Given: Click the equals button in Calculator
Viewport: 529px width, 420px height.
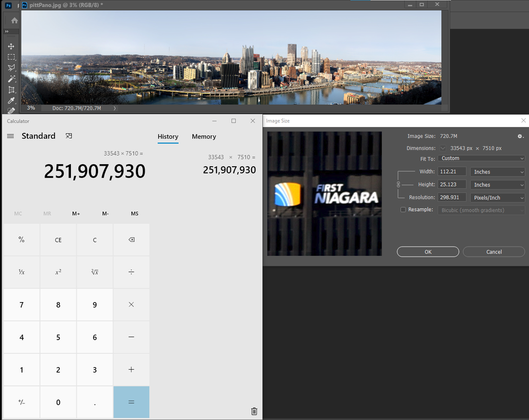Looking at the screenshot, I should (131, 402).
